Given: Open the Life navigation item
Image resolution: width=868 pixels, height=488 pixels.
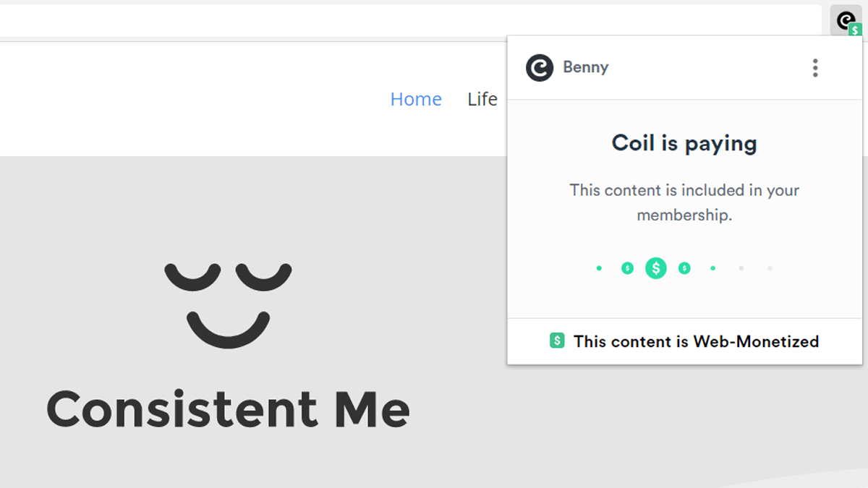Looking at the screenshot, I should click(x=482, y=99).
